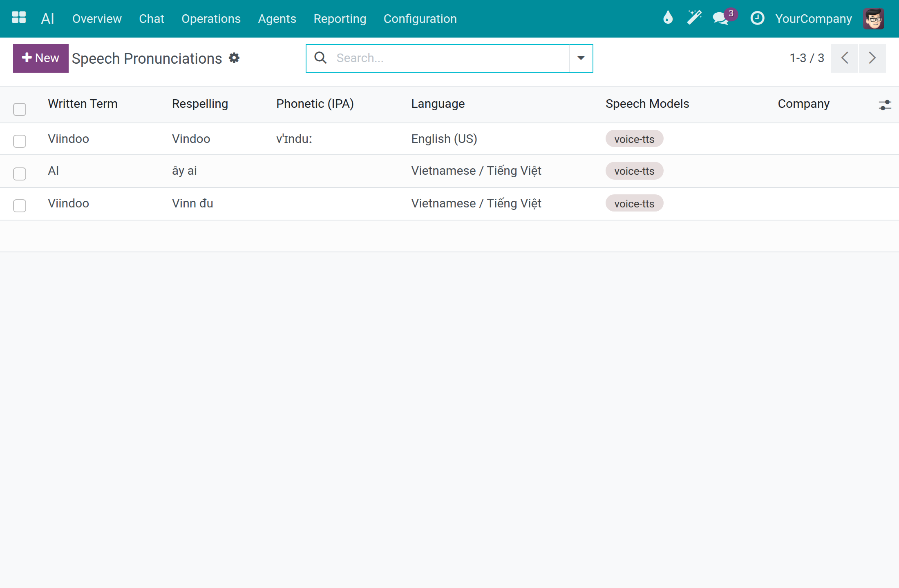899x588 pixels.
Task: Go to next page arrow
Action: click(x=872, y=58)
